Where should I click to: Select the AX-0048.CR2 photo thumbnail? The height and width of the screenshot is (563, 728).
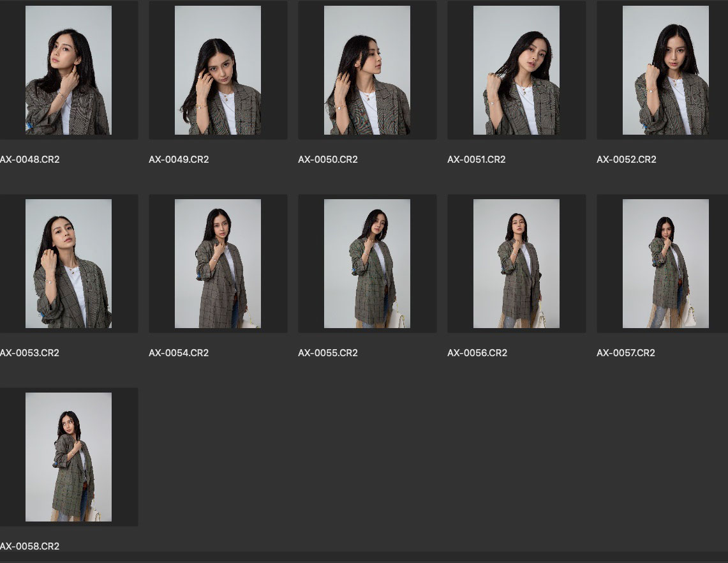click(x=68, y=70)
